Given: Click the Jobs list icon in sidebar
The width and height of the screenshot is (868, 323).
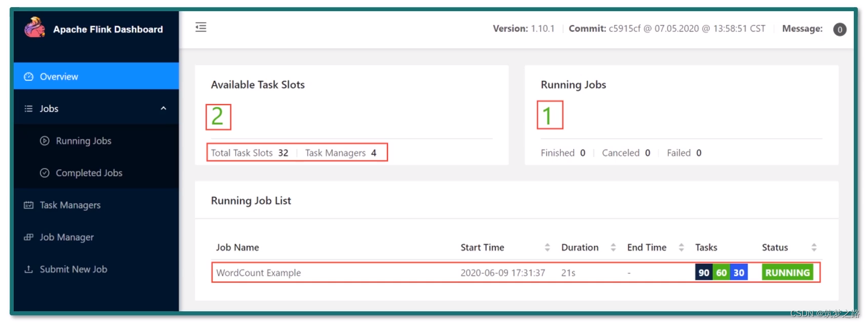Looking at the screenshot, I should (x=28, y=109).
